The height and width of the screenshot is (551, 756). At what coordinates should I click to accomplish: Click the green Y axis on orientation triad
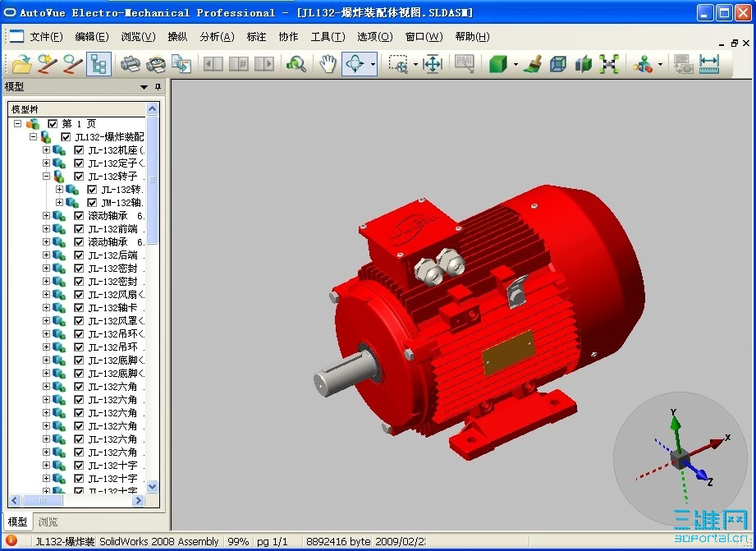(676, 431)
